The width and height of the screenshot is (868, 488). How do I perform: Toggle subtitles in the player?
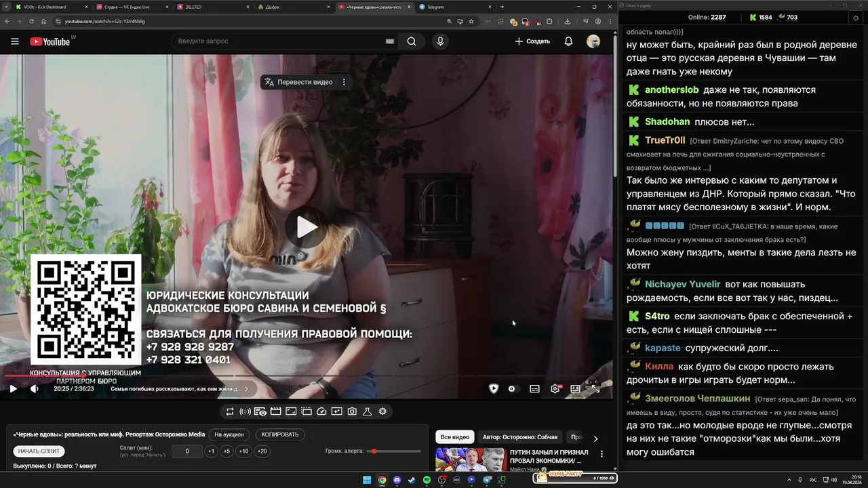click(534, 388)
